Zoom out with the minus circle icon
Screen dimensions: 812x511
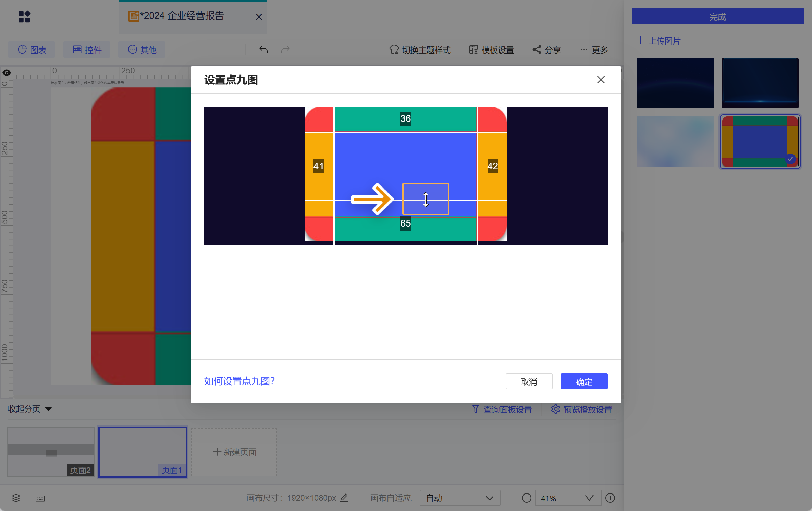tap(526, 498)
